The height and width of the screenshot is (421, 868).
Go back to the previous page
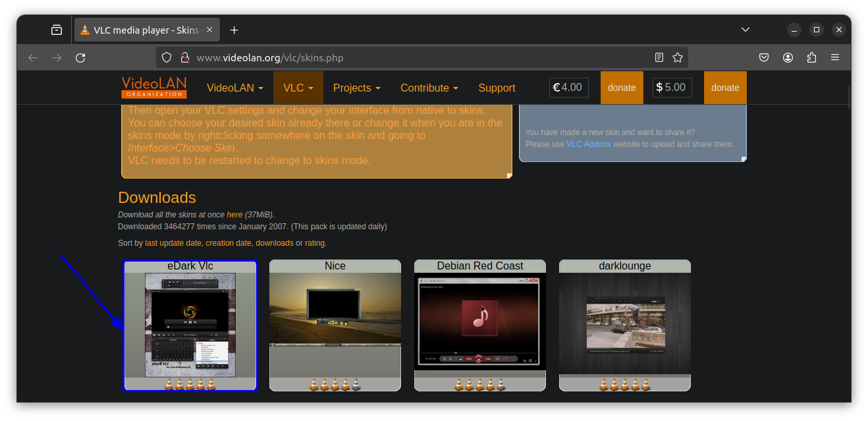coord(33,57)
